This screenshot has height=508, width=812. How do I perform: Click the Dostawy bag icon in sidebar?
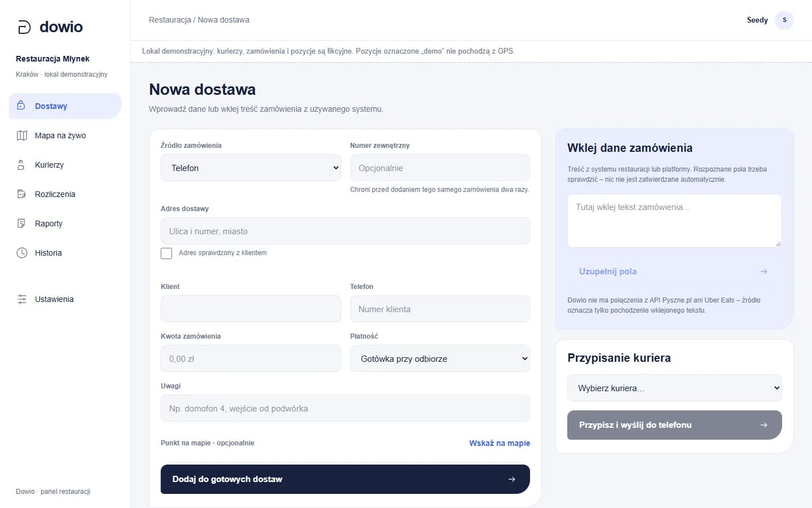pyautogui.click(x=21, y=106)
